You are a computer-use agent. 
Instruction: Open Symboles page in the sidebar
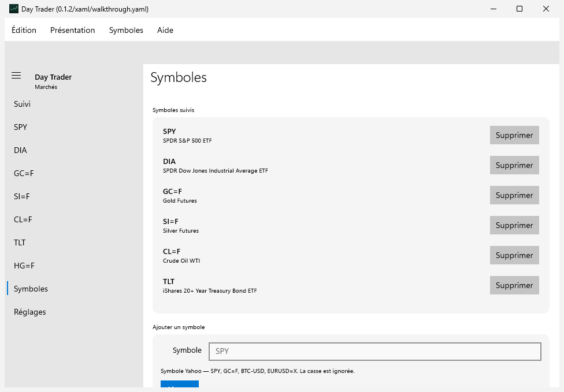(74, 289)
